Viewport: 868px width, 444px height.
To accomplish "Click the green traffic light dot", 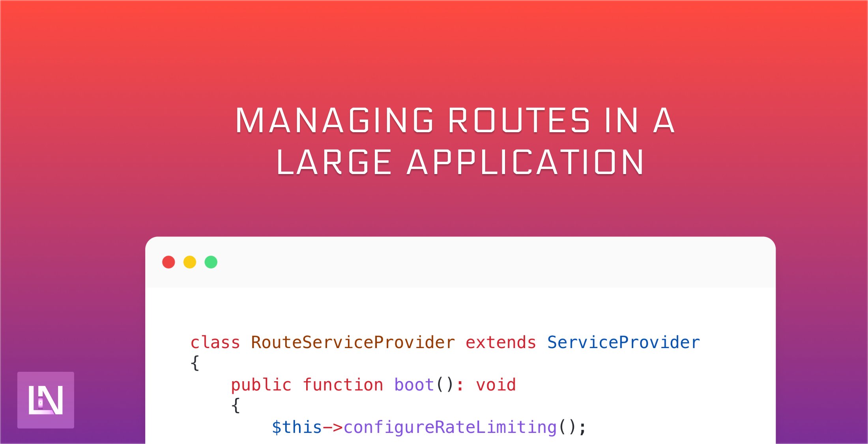I will [x=211, y=262].
